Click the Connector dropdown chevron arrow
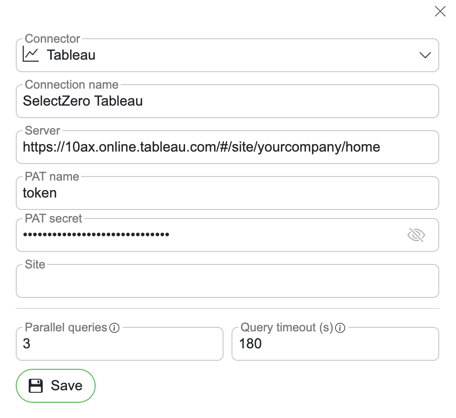The image size is (456, 418). [425, 55]
